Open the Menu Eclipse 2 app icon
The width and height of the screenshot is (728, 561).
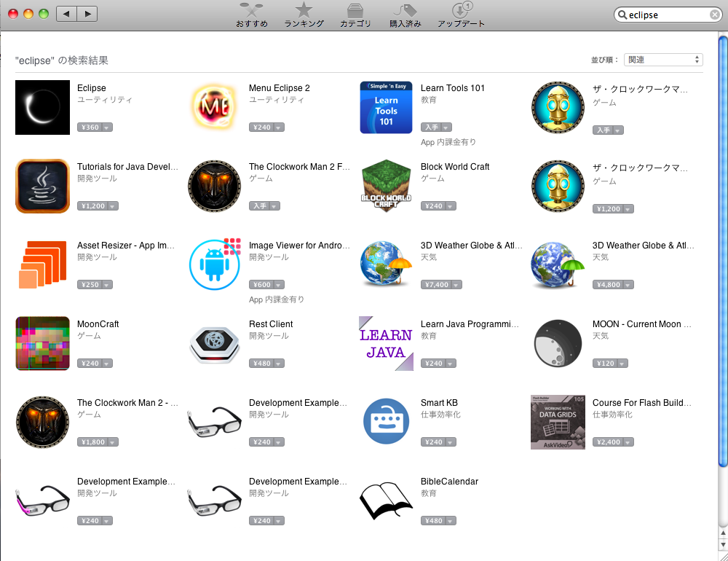[215, 107]
